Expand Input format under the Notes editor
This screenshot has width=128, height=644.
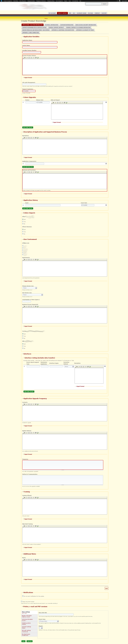pyautogui.click(x=28, y=579)
